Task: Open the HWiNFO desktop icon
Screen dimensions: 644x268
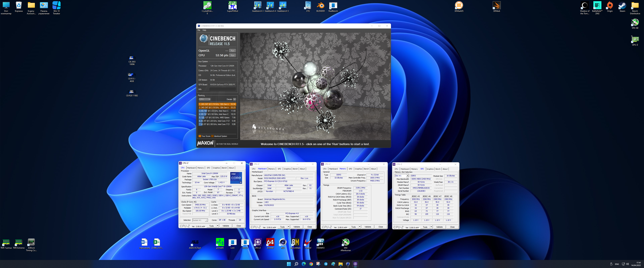Action: [x=320, y=244]
